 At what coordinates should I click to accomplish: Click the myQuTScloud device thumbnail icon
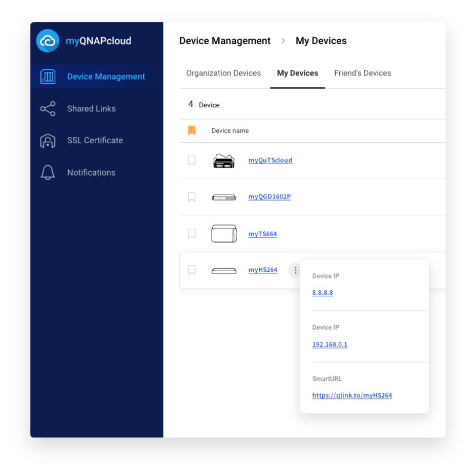(x=224, y=161)
